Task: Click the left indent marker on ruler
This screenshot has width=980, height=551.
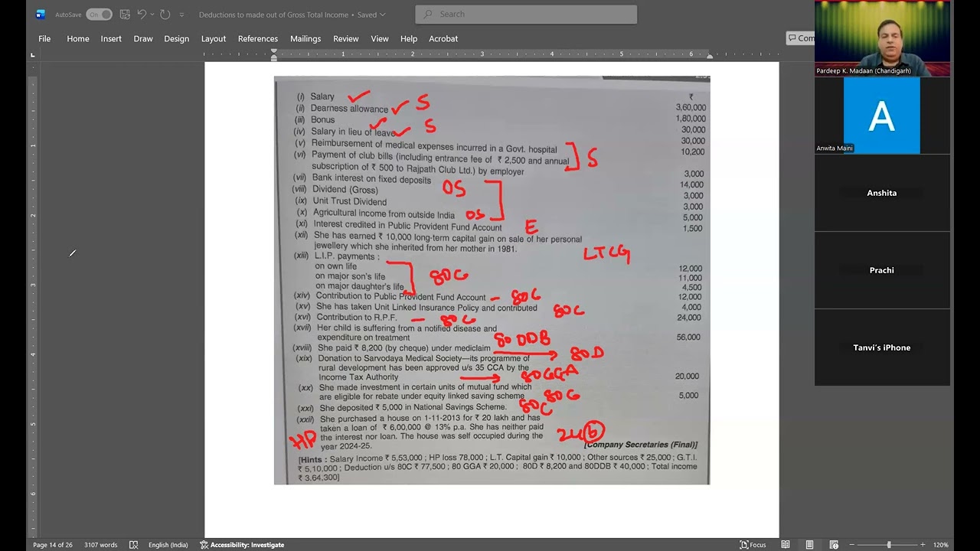Action: click(x=274, y=55)
